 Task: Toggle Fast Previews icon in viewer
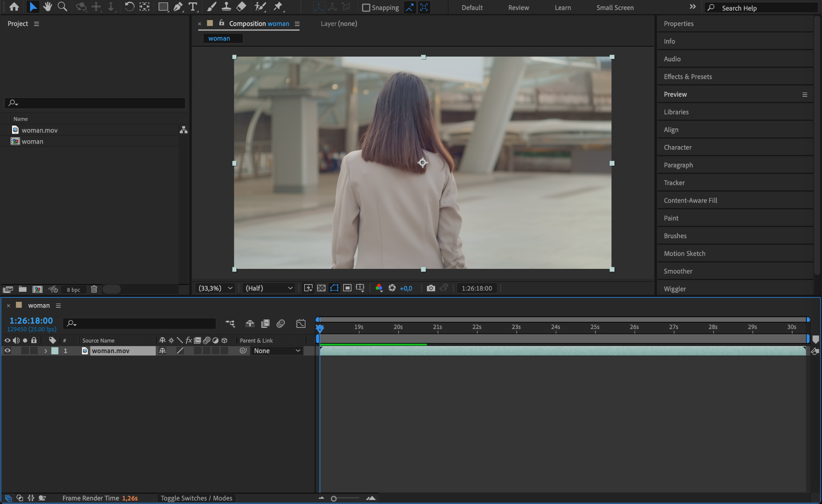(308, 288)
